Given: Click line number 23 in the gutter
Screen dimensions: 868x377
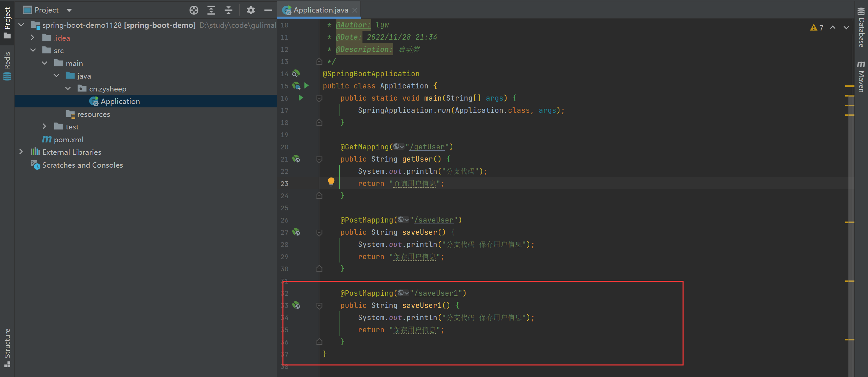Looking at the screenshot, I should point(284,184).
